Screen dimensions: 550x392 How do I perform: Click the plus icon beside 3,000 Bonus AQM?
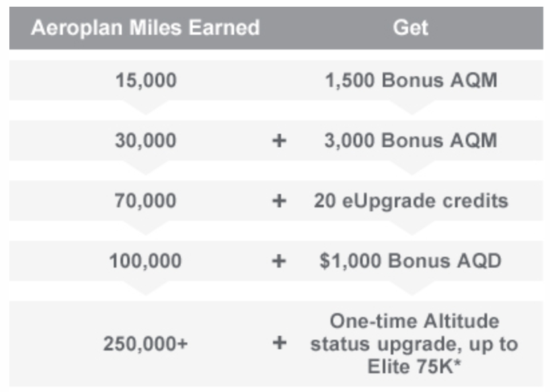pos(279,141)
